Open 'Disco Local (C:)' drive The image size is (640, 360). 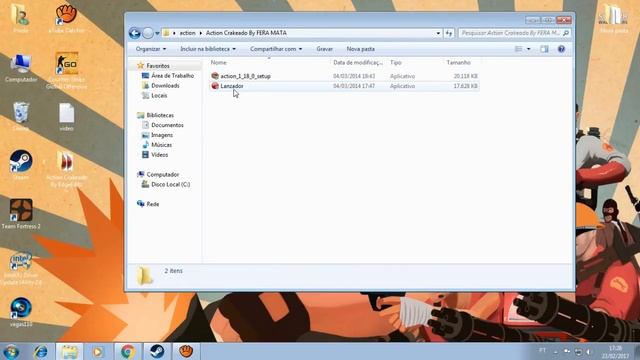[x=170, y=184]
